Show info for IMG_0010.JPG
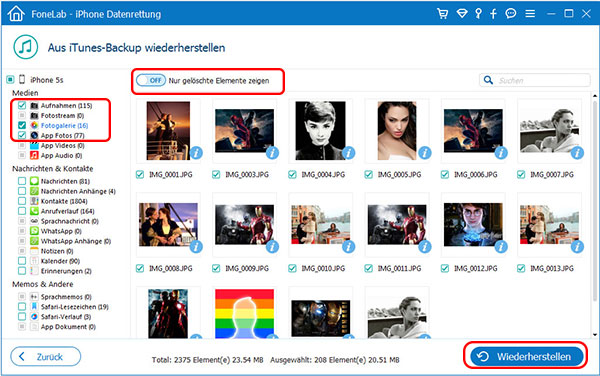The width and height of the screenshot is (600, 376). (348, 247)
